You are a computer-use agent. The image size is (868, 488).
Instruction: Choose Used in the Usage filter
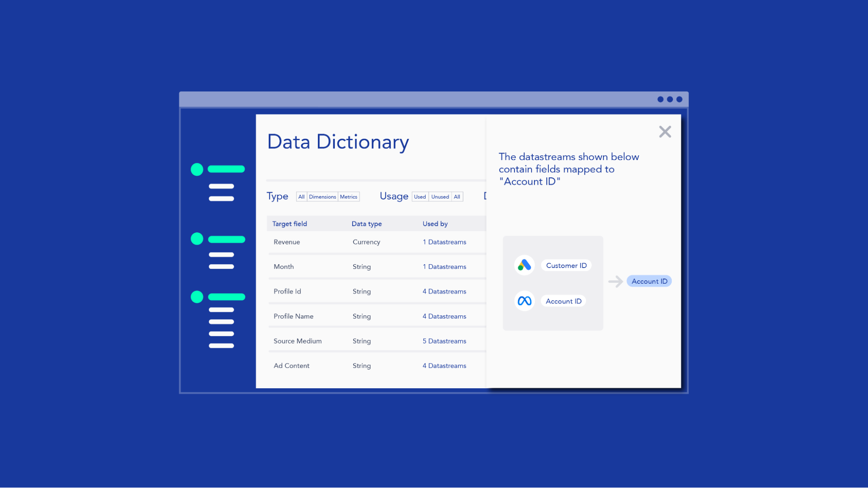coord(419,197)
